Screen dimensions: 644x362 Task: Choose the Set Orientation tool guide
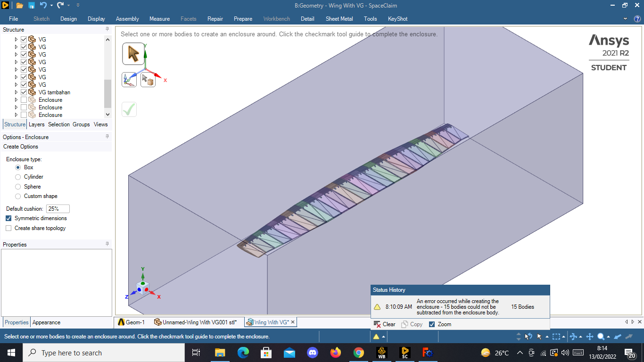tap(129, 80)
